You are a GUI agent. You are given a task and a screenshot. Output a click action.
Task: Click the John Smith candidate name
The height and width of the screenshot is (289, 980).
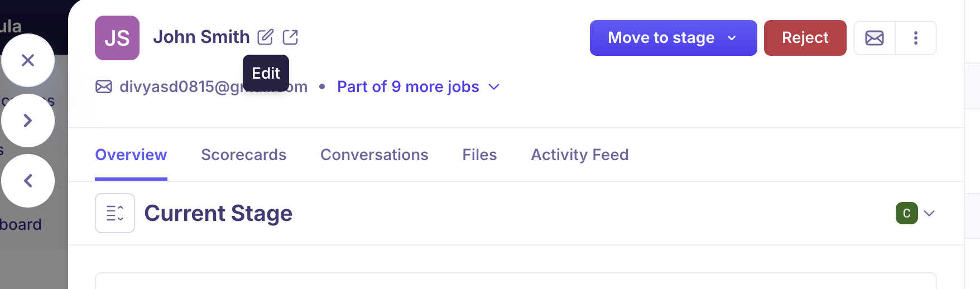201,37
